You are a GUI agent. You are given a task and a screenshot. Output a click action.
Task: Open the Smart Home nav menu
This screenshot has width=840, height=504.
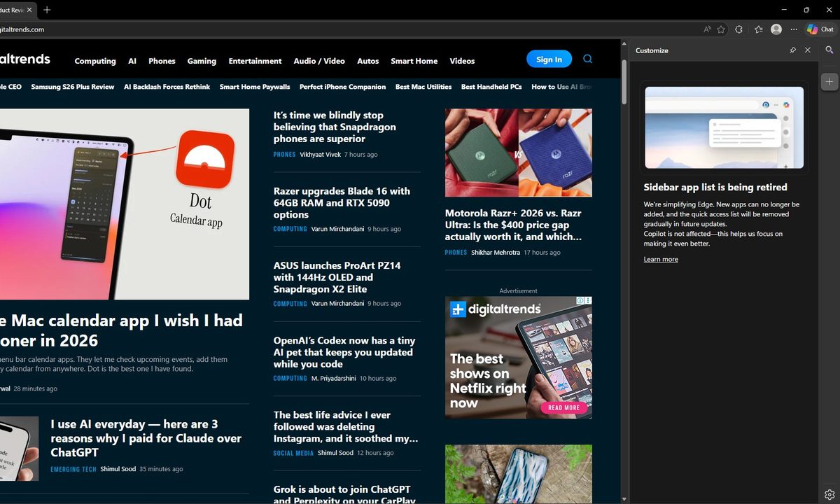tap(414, 61)
